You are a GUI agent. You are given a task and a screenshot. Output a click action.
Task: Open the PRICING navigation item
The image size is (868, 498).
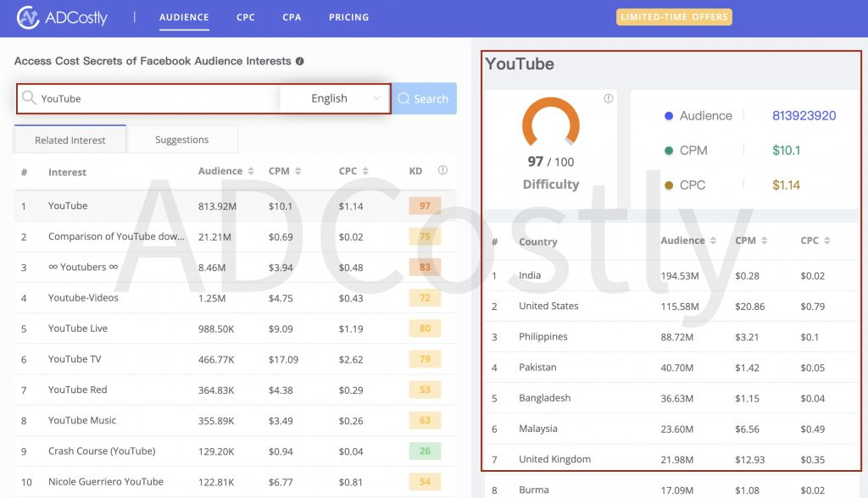[348, 17]
